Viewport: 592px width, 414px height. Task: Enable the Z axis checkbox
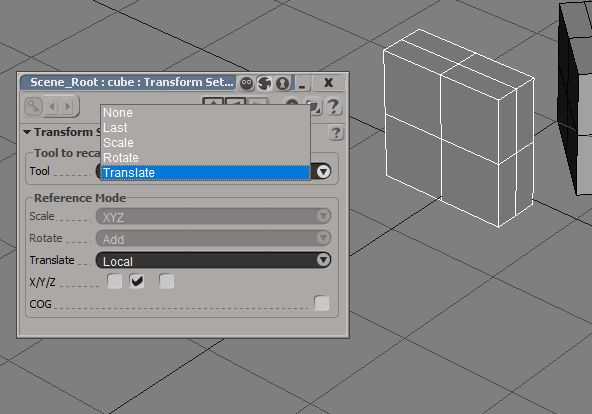166,282
